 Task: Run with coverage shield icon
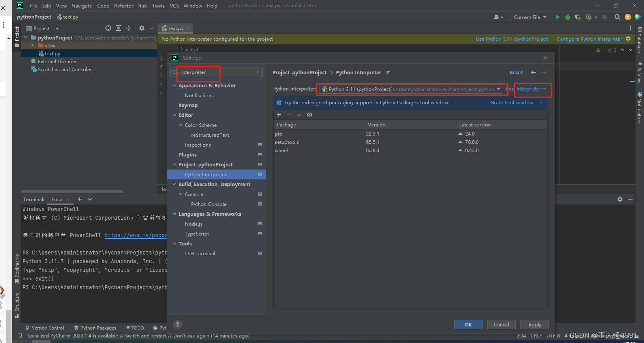(x=578, y=17)
